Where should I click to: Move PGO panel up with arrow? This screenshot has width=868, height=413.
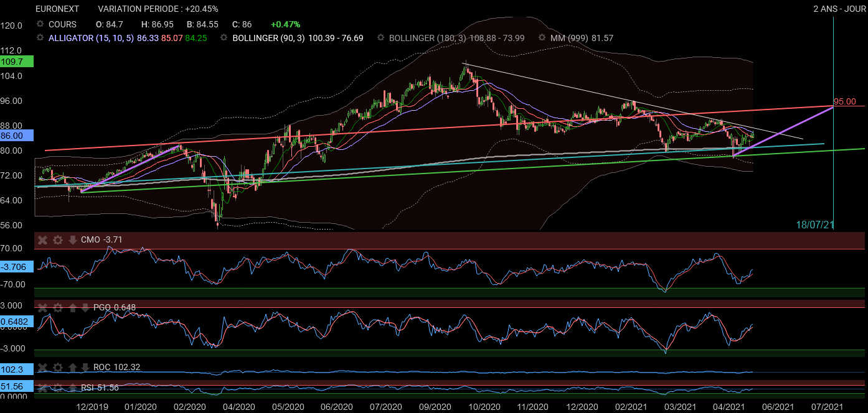pyautogui.click(x=72, y=307)
